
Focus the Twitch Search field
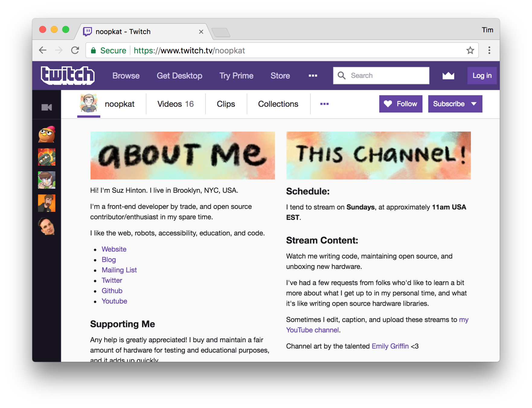381,76
